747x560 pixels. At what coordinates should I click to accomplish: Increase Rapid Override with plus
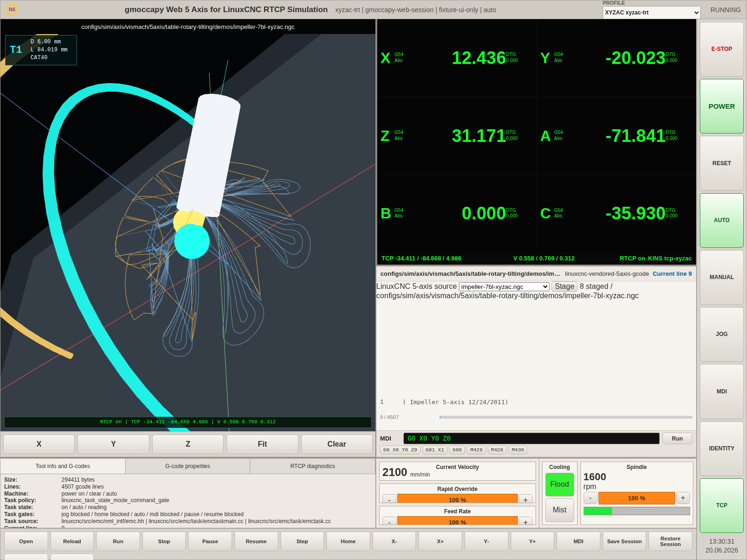(525, 499)
